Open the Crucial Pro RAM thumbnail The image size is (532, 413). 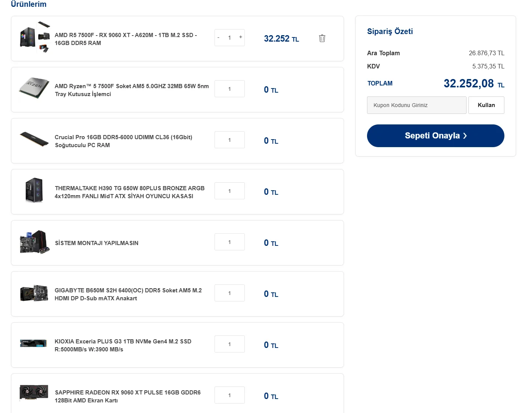tap(34, 139)
